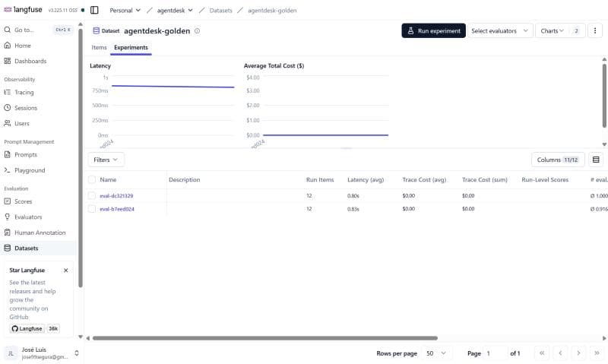Go to Datasets breadcrumb

pyautogui.click(x=220, y=11)
